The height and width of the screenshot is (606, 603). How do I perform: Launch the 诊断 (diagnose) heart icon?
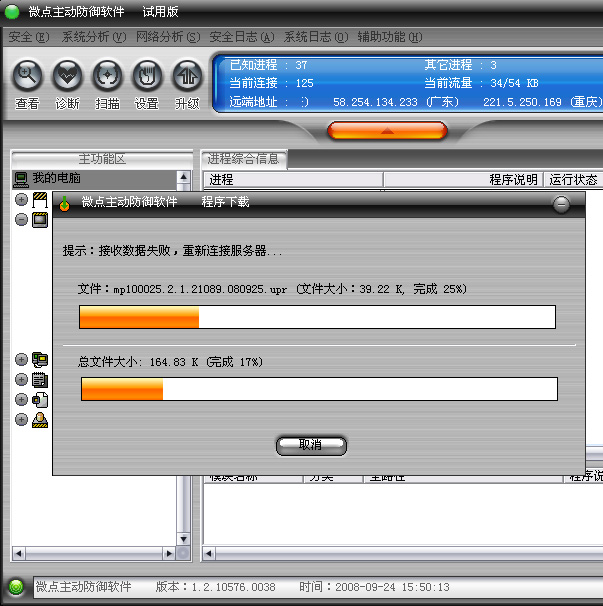(67, 75)
